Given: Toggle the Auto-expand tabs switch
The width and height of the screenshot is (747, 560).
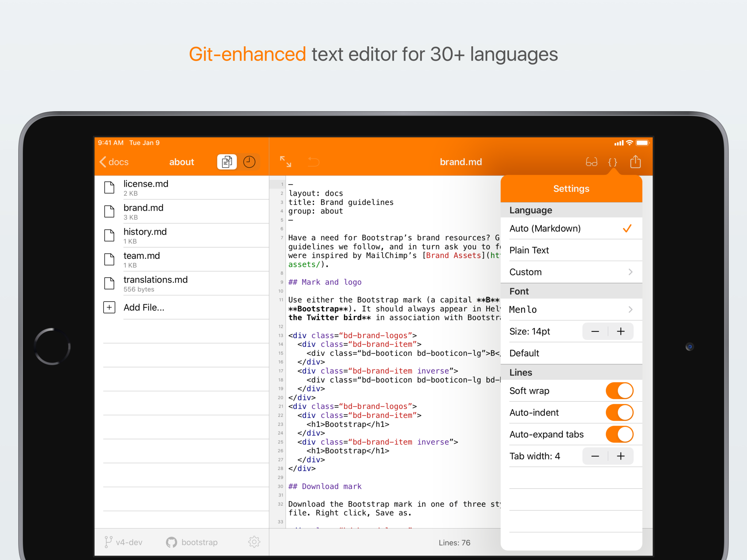Looking at the screenshot, I should click(x=619, y=435).
